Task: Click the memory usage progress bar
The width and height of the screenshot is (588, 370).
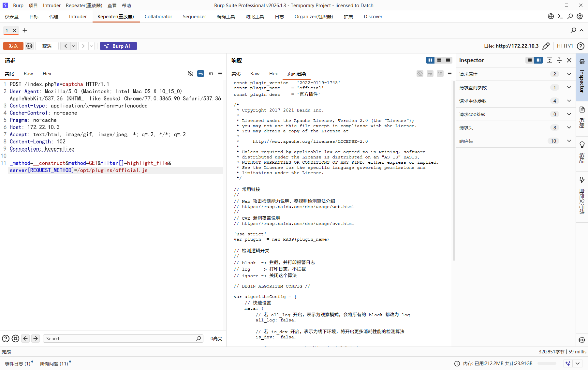Action: (547, 363)
